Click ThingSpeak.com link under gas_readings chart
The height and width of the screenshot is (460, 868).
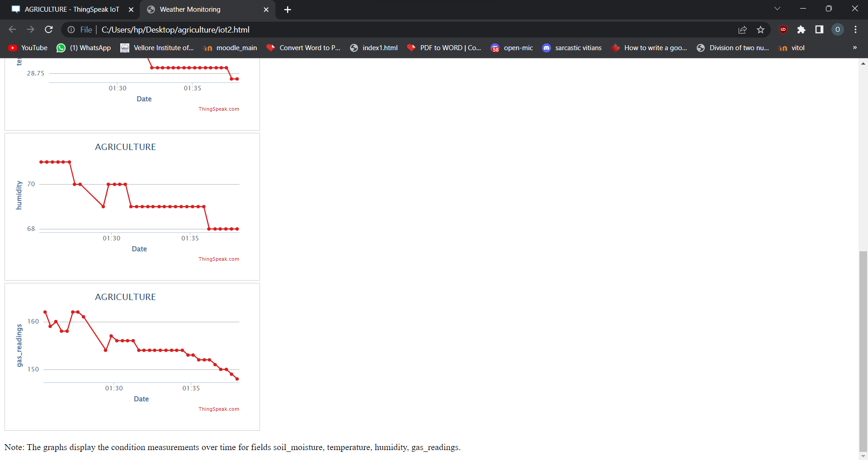point(219,409)
